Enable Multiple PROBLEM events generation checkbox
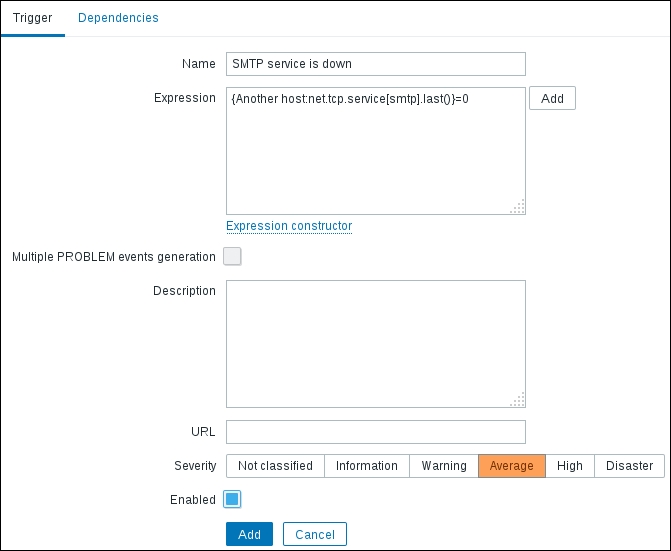The width and height of the screenshot is (671, 551). 232,257
